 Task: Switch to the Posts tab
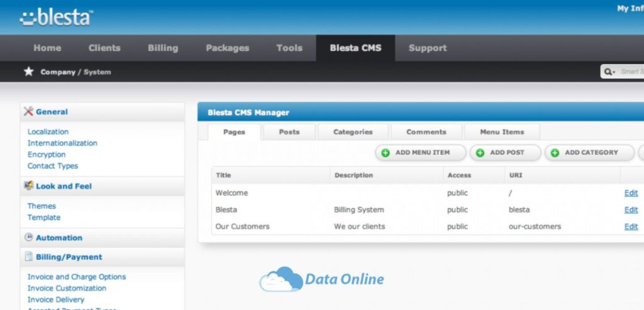pyautogui.click(x=289, y=132)
